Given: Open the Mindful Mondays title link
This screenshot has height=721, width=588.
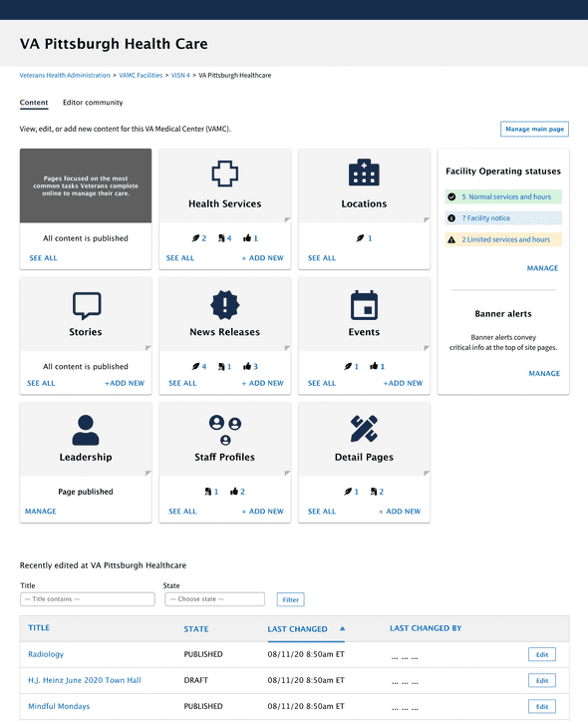Looking at the screenshot, I should (59, 706).
